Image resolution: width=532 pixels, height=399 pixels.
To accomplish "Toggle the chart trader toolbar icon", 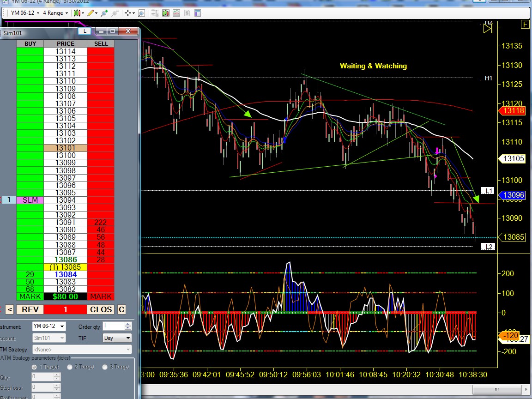I will click(x=155, y=13).
